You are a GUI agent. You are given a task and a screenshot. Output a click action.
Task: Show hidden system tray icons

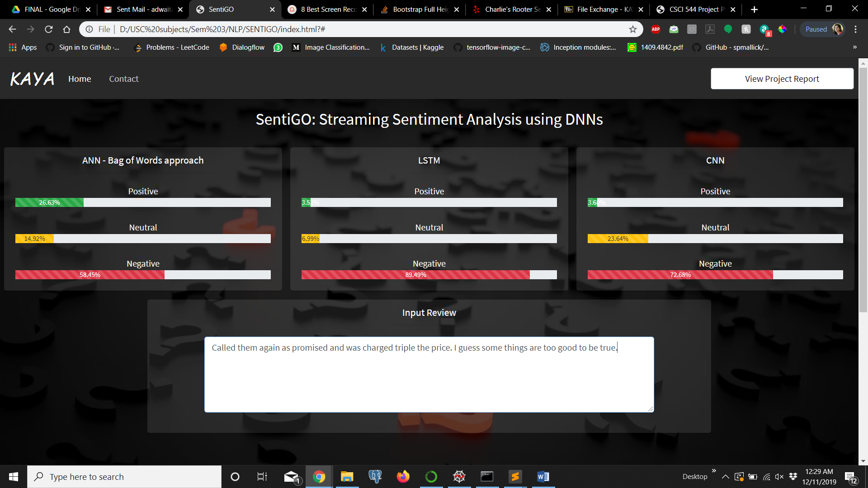(725, 477)
